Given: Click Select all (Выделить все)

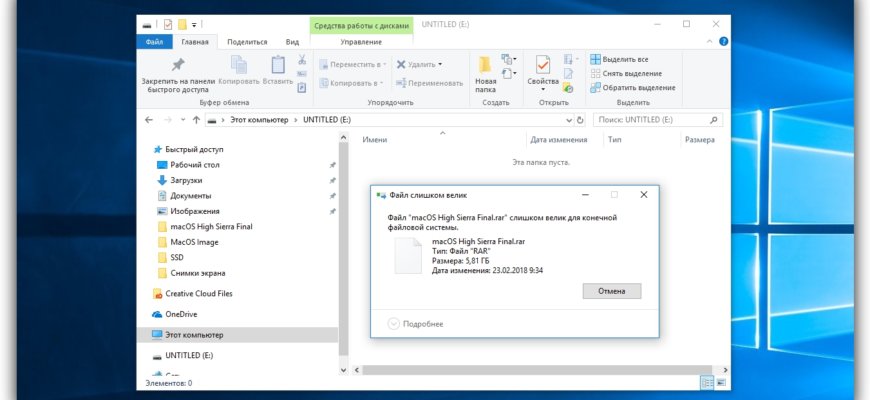Looking at the screenshot, I should (x=619, y=59).
